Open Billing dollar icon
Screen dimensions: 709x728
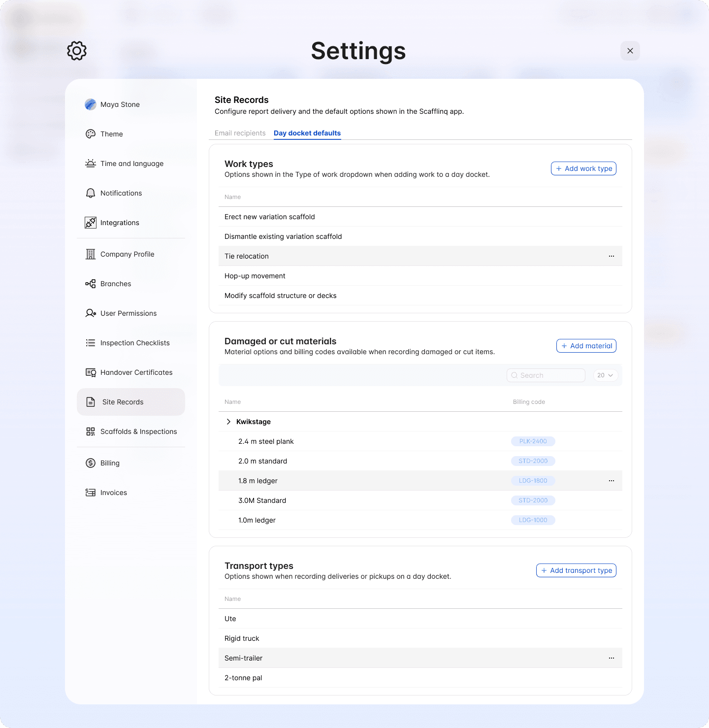tap(91, 463)
